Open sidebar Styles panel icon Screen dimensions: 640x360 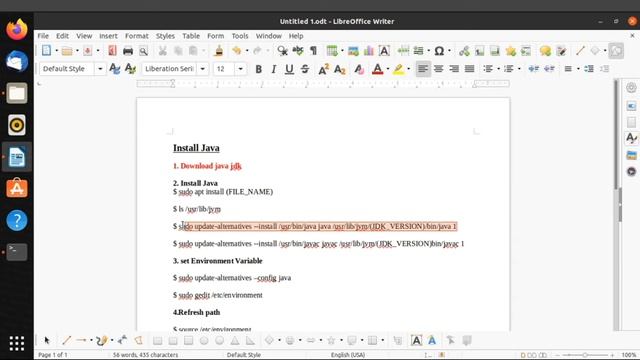pyautogui.click(x=631, y=138)
